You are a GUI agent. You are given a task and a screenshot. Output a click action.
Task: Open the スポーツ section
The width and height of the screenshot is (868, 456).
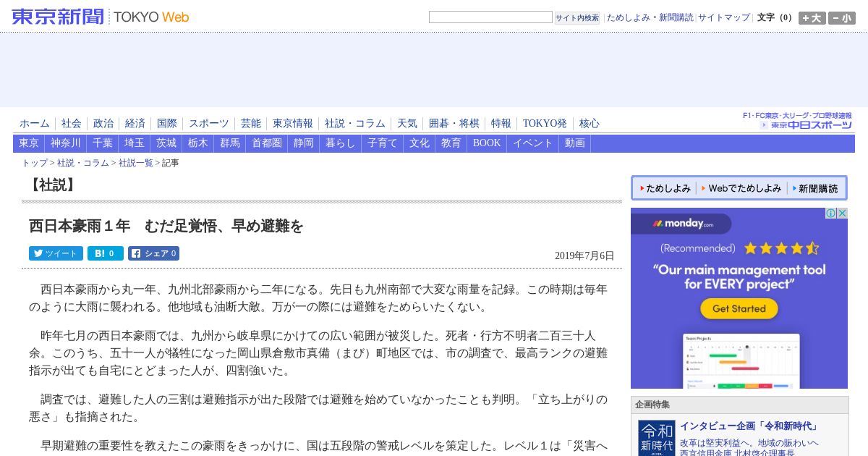(209, 124)
